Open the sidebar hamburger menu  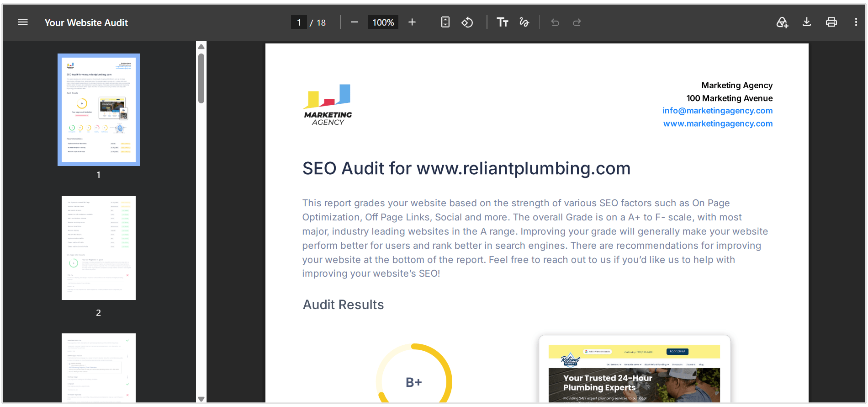coord(23,22)
